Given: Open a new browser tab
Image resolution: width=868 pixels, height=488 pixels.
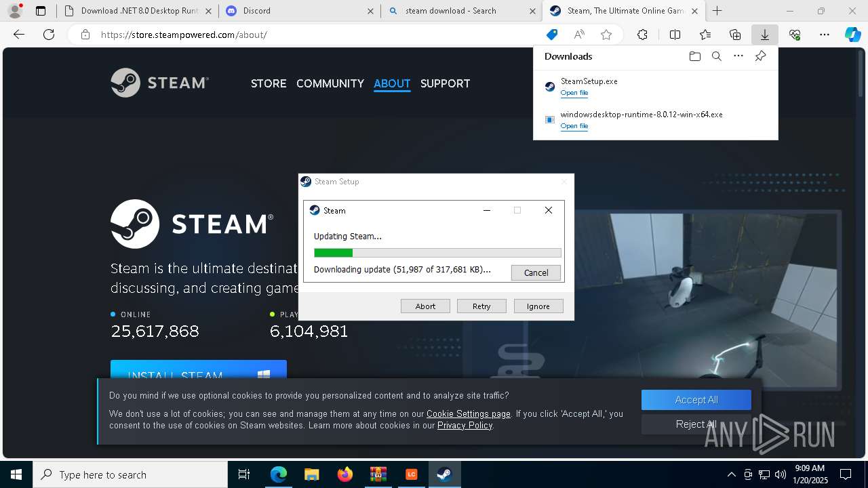Looking at the screenshot, I should [x=717, y=11].
